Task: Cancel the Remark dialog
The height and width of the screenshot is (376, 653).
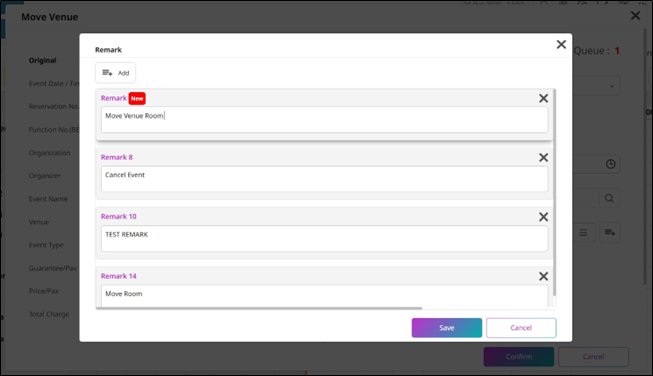Action: [x=521, y=328]
